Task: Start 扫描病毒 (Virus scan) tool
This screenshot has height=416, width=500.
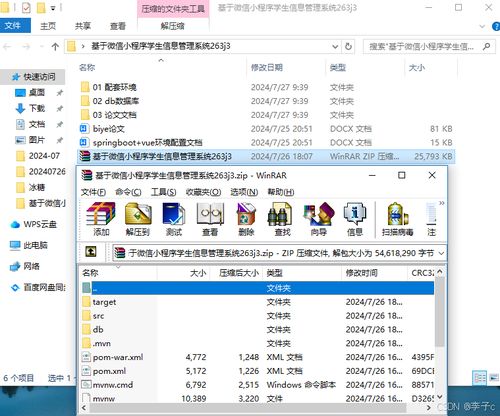Action: click(397, 219)
